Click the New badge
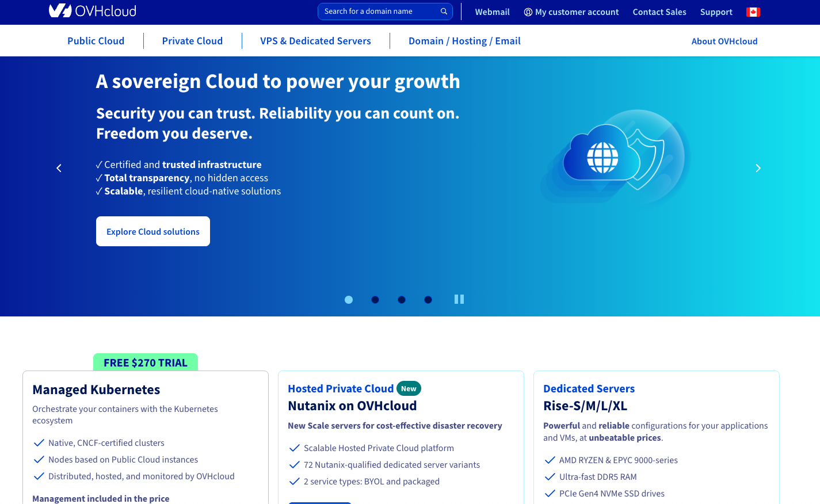The width and height of the screenshot is (820, 504). 409,389
